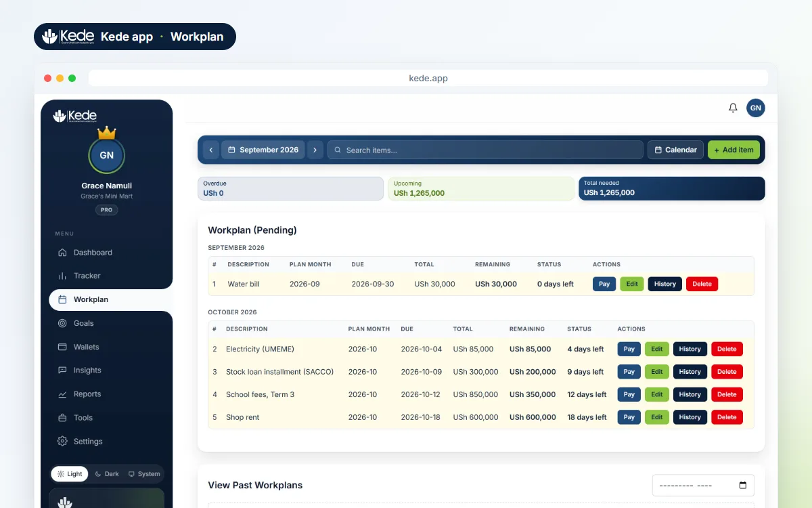Pay the Stock loan installment (SACCO)
The width and height of the screenshot is (812, 508).
coord(629,372)
